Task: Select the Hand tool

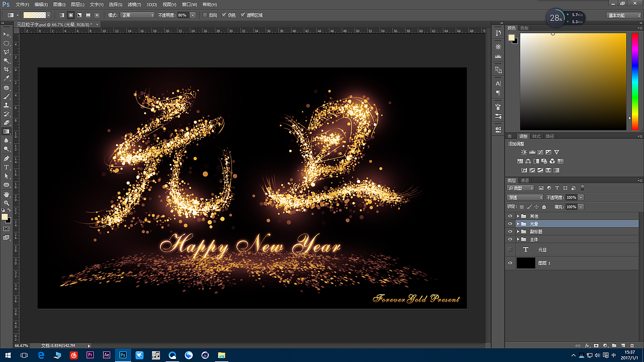Action: pyautogui.click(x=7, y=194)
